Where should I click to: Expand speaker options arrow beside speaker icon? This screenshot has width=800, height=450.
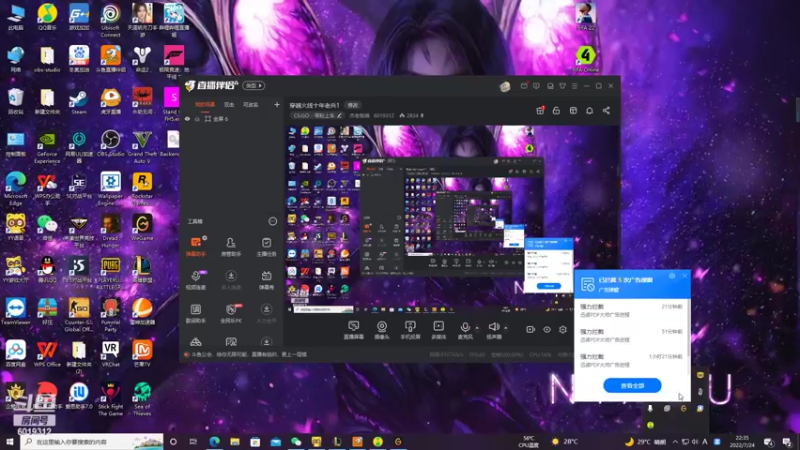point(506,328)
